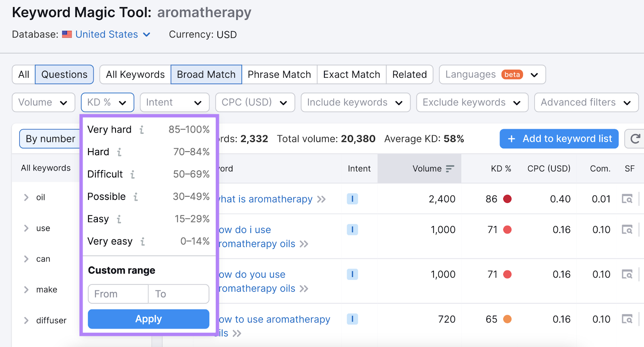Screen dimensions: 644x347
Task: Open how to use aromatherapy oils link
Action: (x=275, y=326)
